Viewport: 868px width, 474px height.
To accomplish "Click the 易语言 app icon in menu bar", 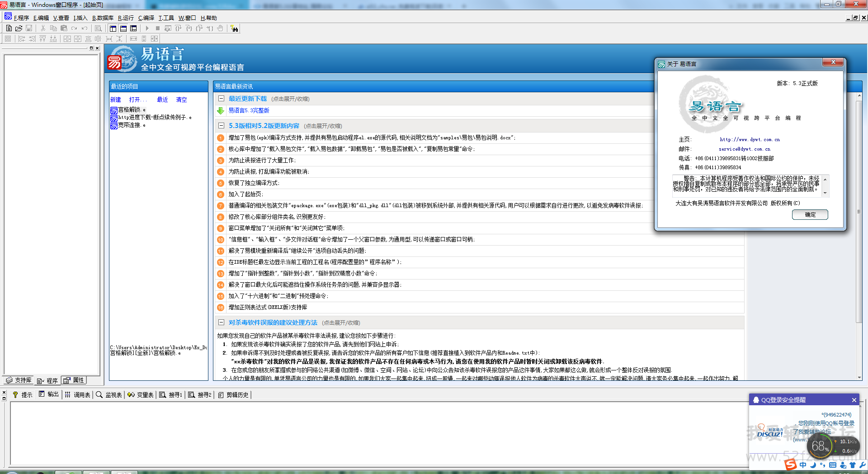I will [8, 17].
